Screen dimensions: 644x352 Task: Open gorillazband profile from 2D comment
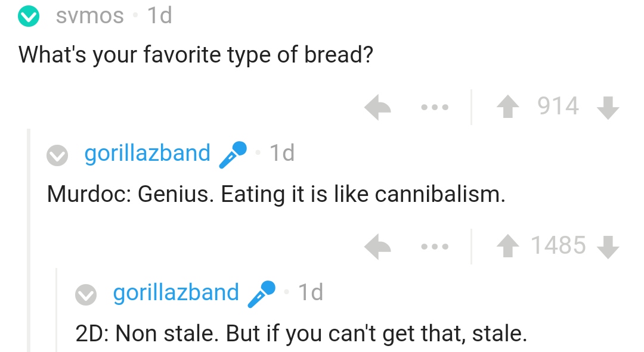click(x=176, y=293)
